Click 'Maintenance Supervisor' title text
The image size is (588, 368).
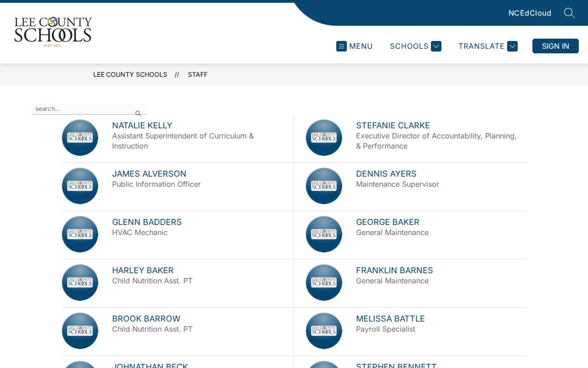click(x=397, y=184)
